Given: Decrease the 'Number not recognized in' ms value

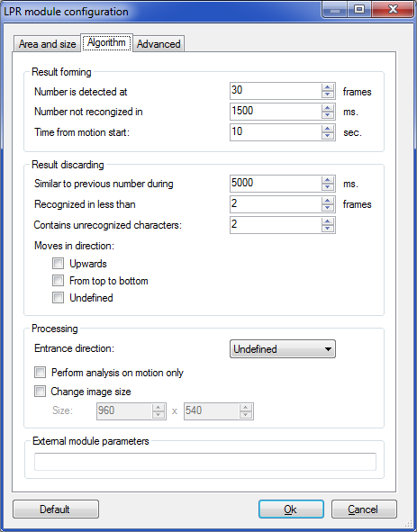Looking at the screenshot, I should (327, 115).
